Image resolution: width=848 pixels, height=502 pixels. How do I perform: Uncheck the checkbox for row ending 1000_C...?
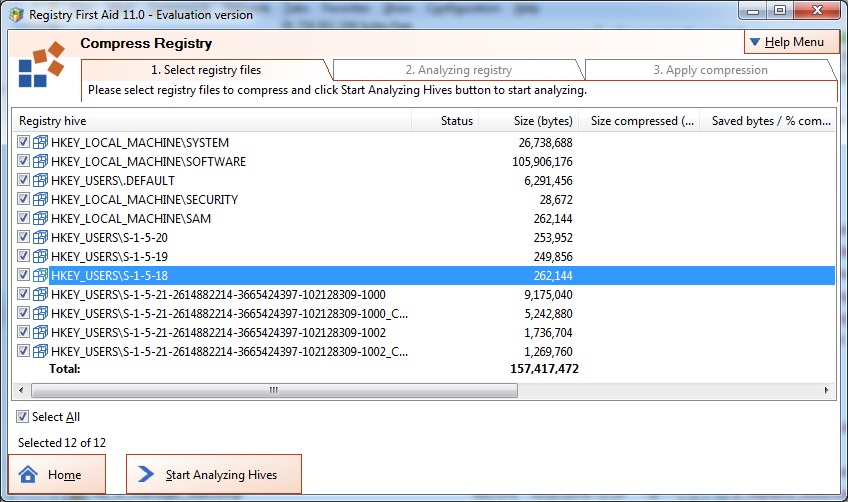pos(23,313)
